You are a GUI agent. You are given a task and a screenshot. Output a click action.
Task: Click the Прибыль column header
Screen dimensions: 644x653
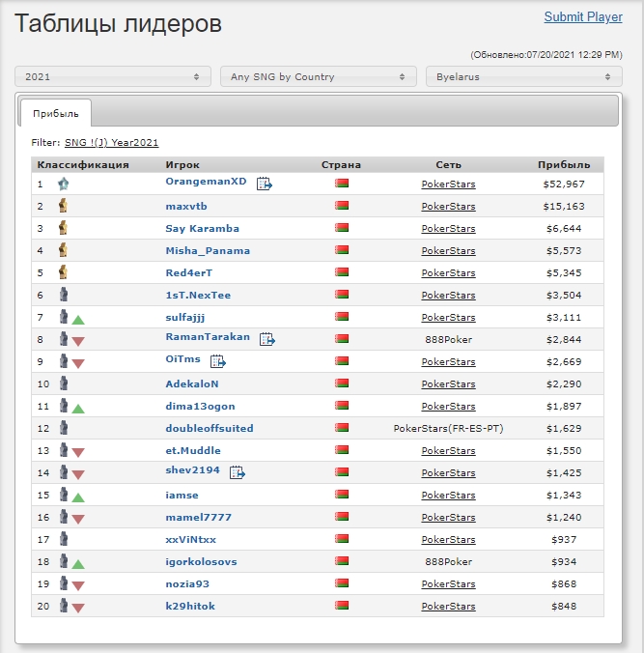564,165
